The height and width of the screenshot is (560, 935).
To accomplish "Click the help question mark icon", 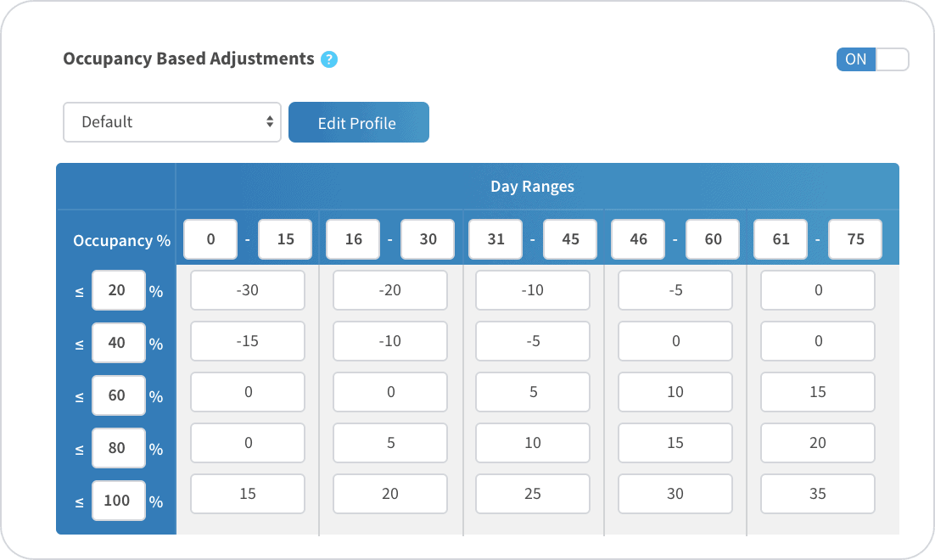I will [x=329, y=59].
